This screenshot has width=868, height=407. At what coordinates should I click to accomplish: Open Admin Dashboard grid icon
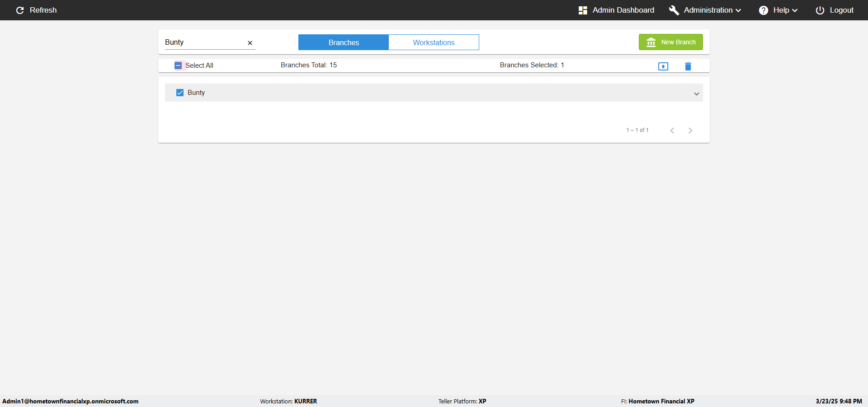[583, 10]
